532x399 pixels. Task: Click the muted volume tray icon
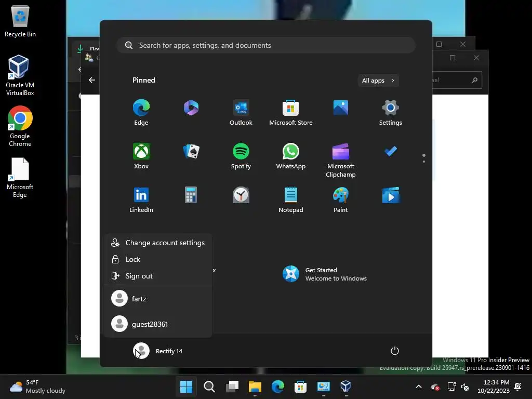465,387
